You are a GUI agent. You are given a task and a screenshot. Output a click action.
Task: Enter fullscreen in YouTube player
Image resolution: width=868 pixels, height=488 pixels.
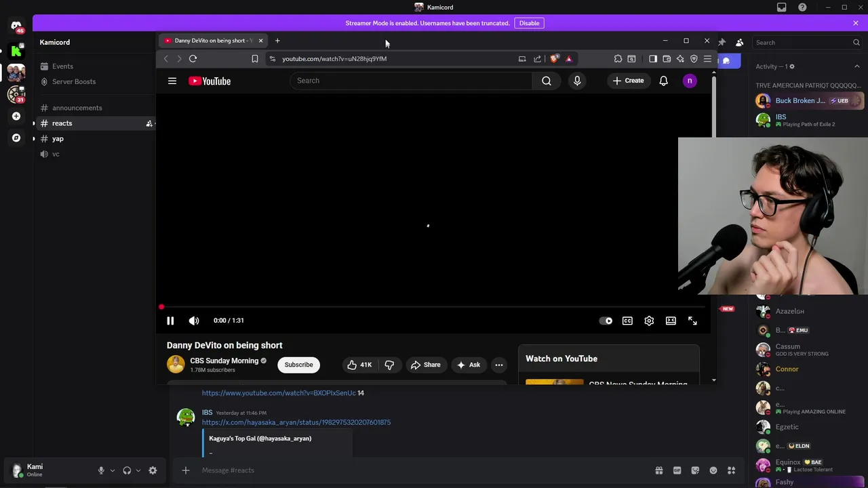click(692, 321)
